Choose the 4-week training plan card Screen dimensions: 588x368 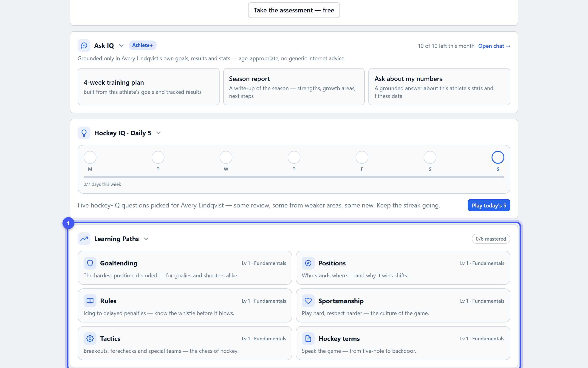pyautogui.click(x=148, y=87)
